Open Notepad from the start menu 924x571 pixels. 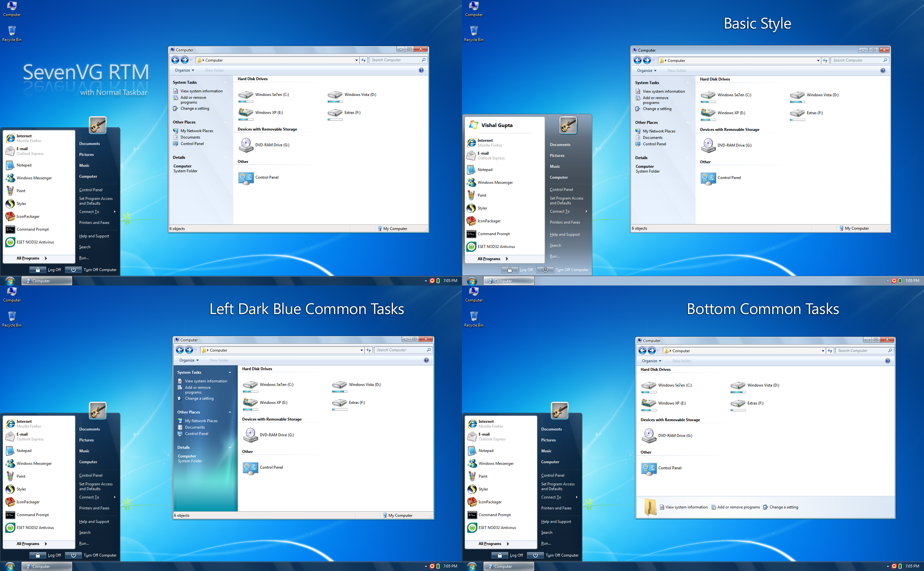click(24, 165)
